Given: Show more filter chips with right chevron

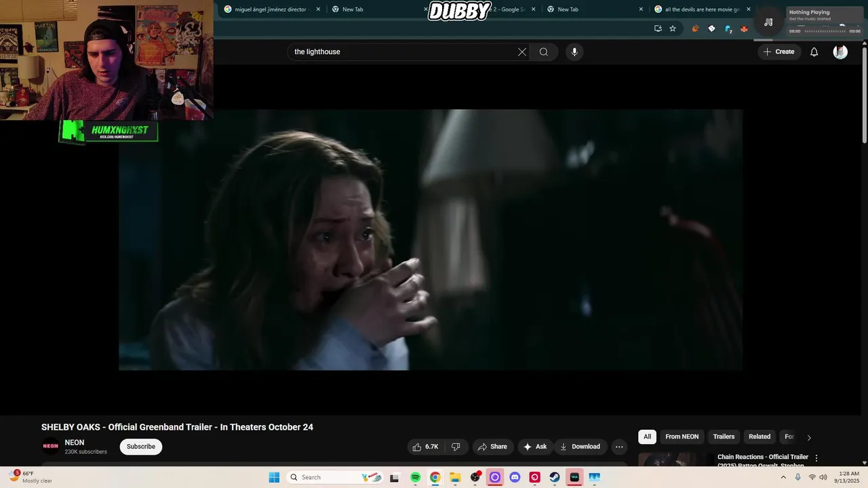Looking at the screenshot, I should coord(808,437).
